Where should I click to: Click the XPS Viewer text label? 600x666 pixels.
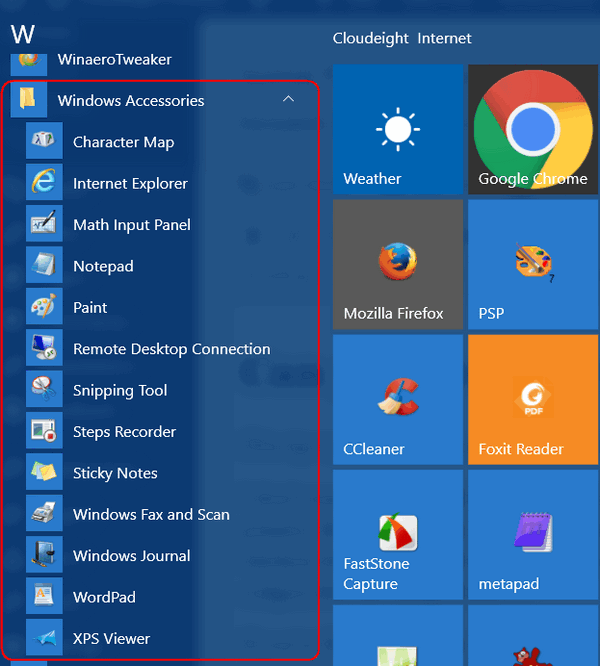click(112, 639)
